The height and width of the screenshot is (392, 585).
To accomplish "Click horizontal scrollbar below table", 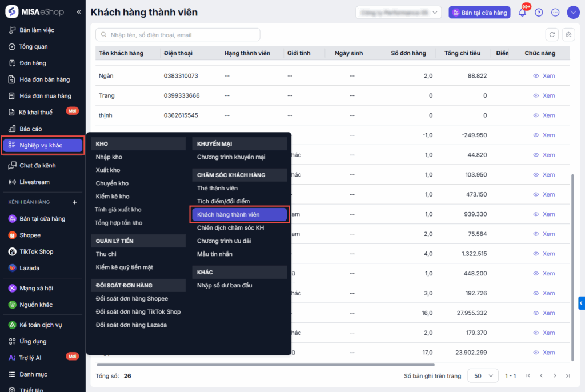I will [x=266, y=365].
